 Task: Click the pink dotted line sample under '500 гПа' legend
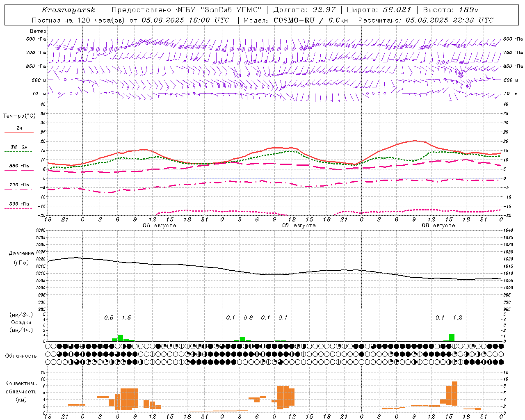tap(18, 208)
